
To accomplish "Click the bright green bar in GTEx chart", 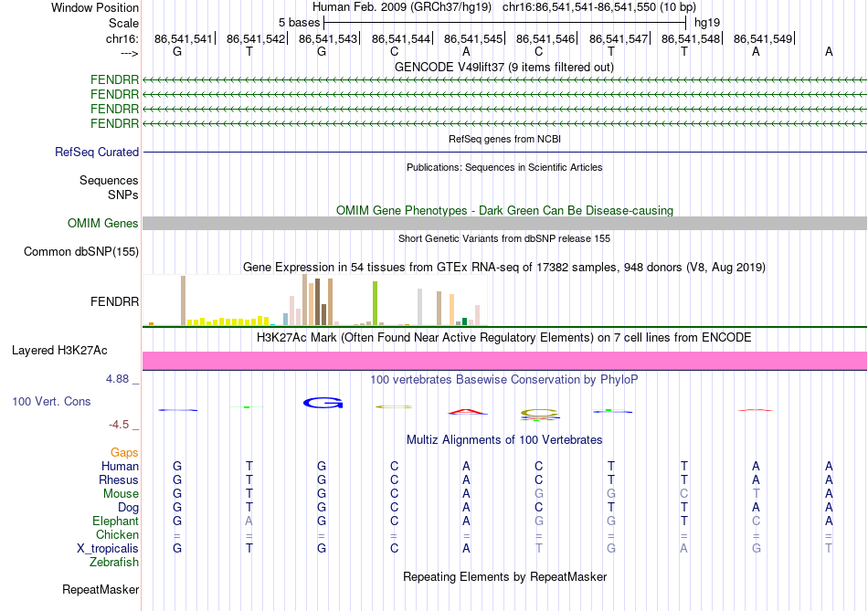I will 375,303.
